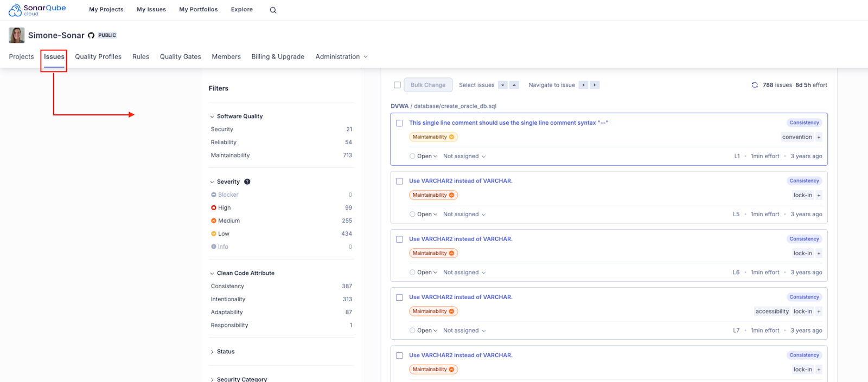Check the box for the L5 VARCHAR2 issue
Screen dimensions: 868x382
pos(399,181)
